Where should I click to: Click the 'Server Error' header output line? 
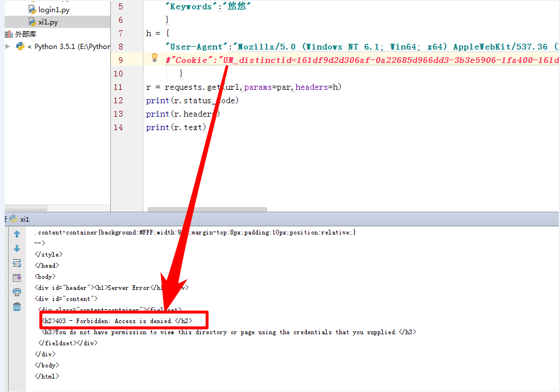tap(111, 288)
